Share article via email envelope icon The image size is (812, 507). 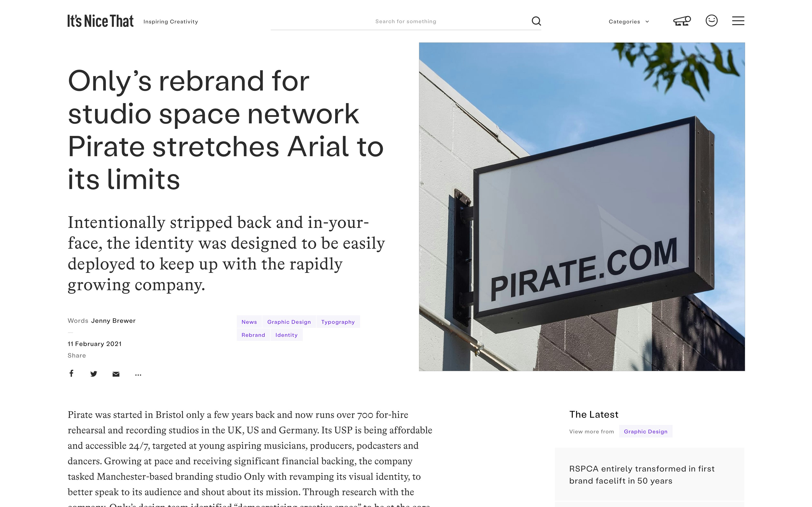116,374
